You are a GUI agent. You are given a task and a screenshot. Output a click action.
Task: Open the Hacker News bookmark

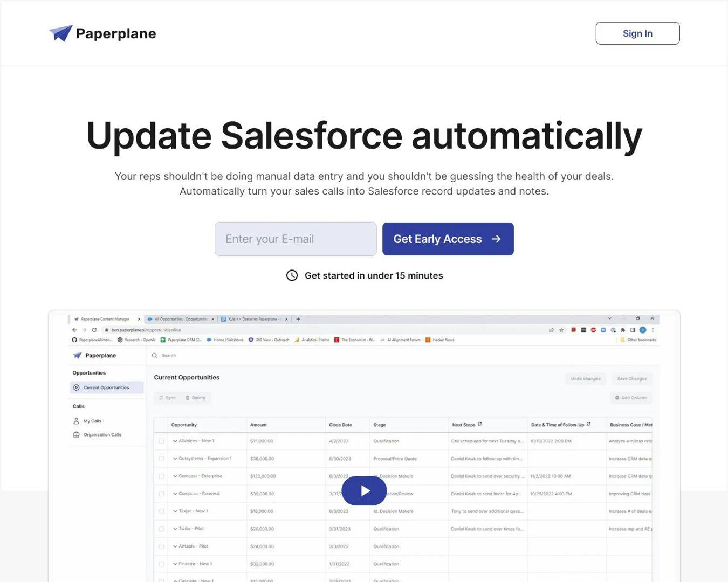pos(439,340)
